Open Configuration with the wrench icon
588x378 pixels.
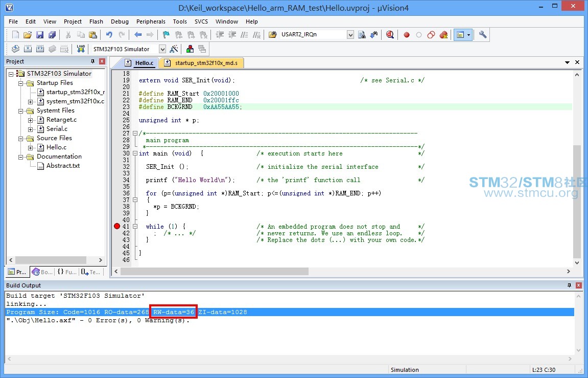click(x=483, y=35)
